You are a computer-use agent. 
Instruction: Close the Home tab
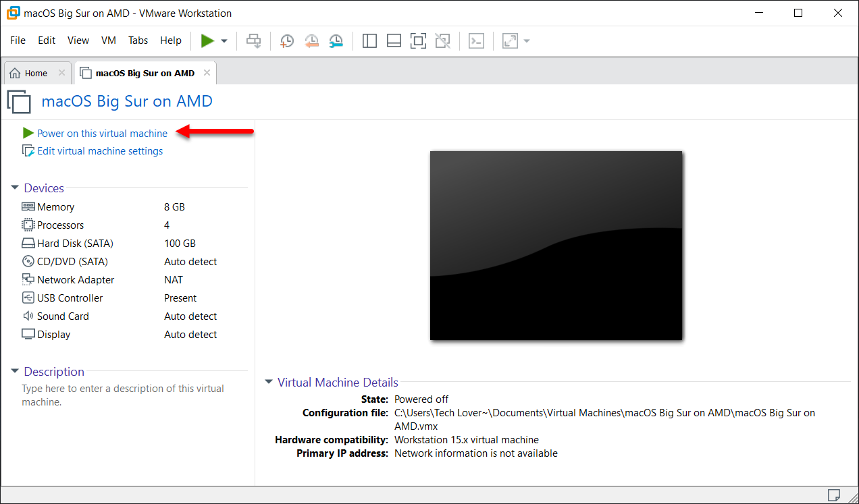[61, 73]
